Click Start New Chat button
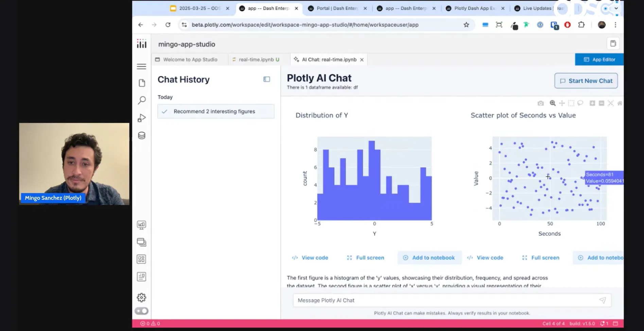Viewport: 644px width, 331px height. [586, 81]
